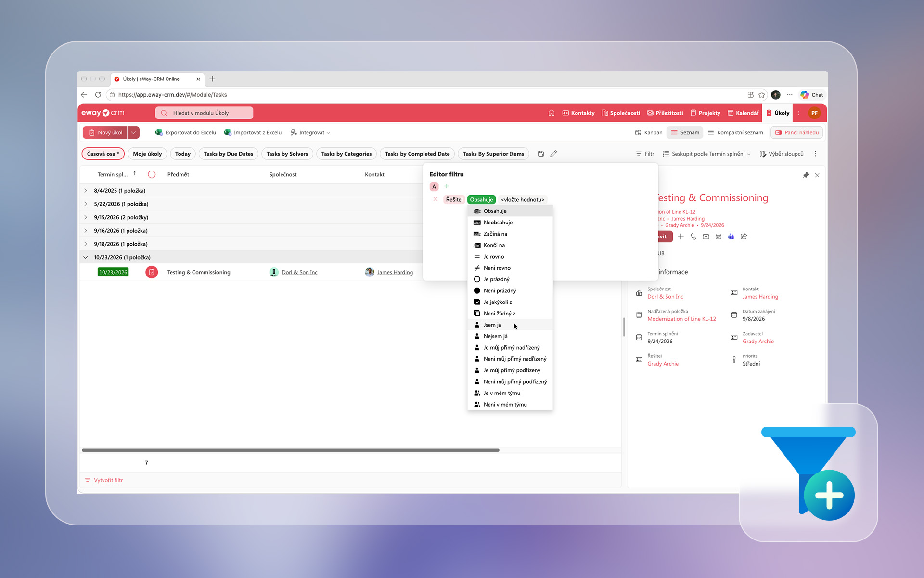Go to the Projekty module
Screen dimensions: 924x578
coord(705,113)
